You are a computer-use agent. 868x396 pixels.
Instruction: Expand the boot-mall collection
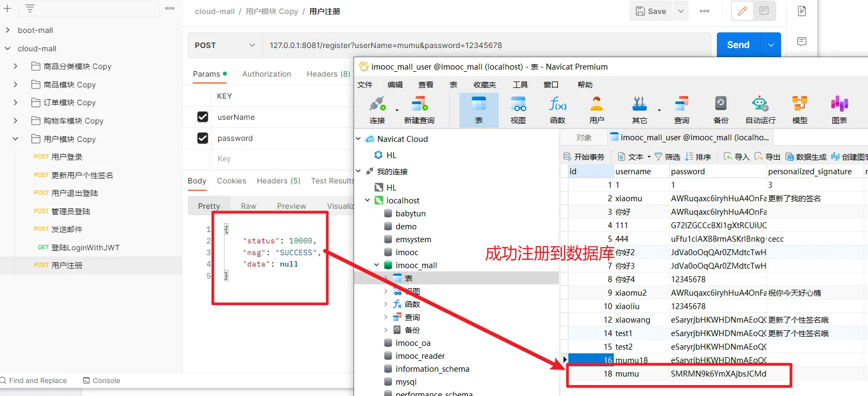(x=8, y=30)
